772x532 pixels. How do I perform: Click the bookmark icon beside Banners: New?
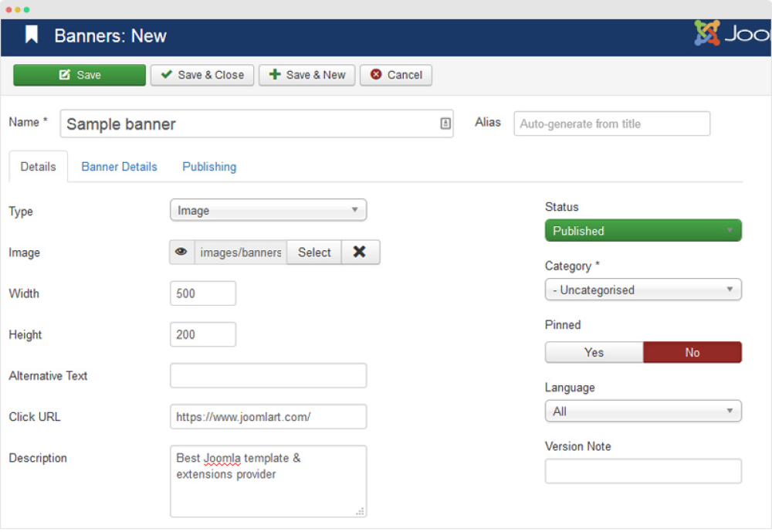(32, 36)
